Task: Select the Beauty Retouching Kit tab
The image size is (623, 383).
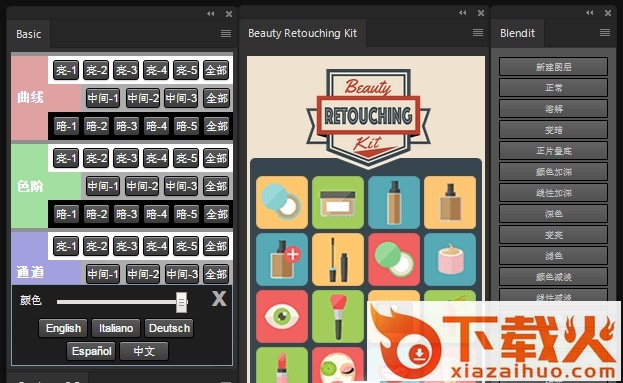Action: click(303, 33)
